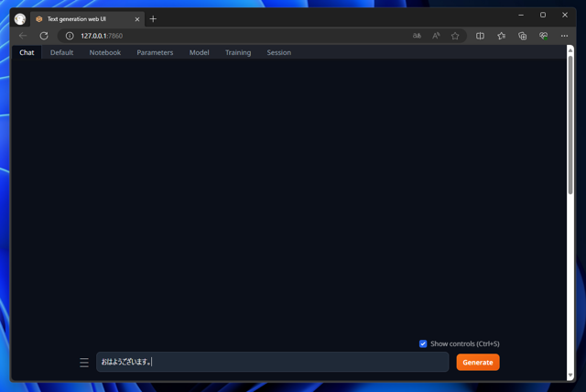Click the orange Generate button

click(478, 362)
